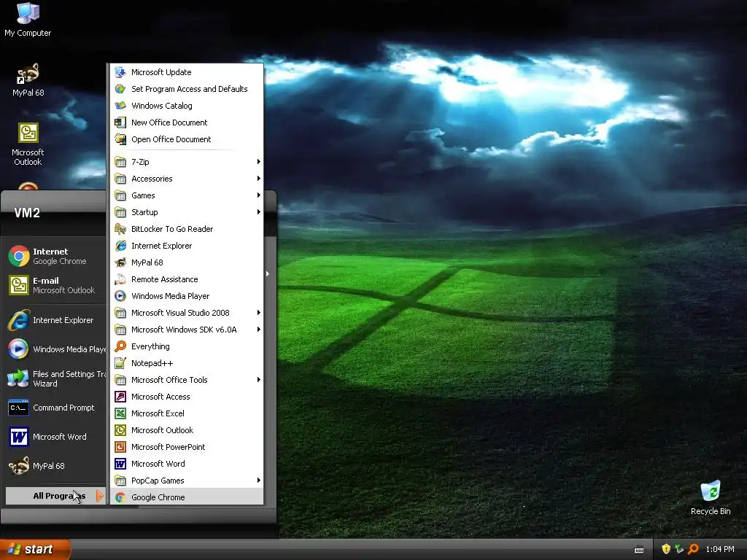Image resolution: width=747 pixels, height=560 pixels.
Task: Select MyPal 68 desktop shortcut
Action: (x=28, y=80)
